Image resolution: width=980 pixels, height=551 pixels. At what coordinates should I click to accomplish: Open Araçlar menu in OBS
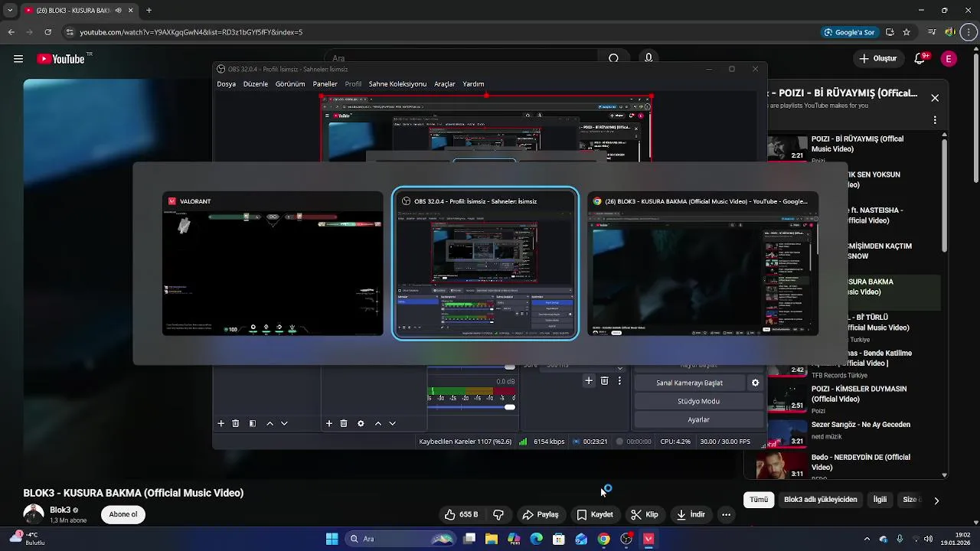point(445,84)
